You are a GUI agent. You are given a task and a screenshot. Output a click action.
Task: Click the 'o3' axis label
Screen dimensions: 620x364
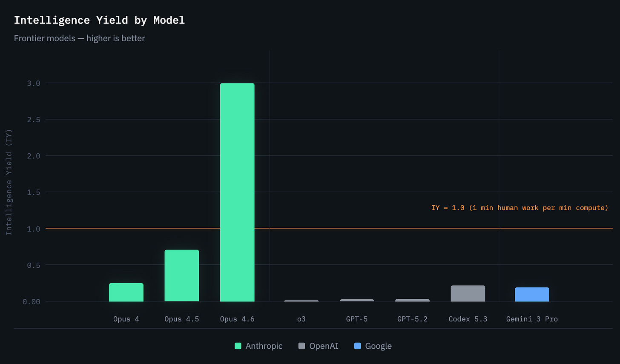[301, 319]
